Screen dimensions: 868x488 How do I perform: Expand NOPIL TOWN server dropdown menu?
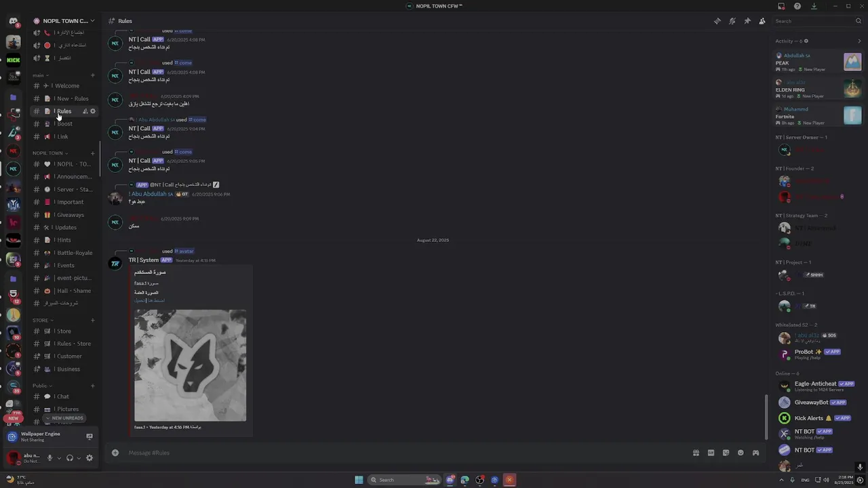click(x=65, y=21)
